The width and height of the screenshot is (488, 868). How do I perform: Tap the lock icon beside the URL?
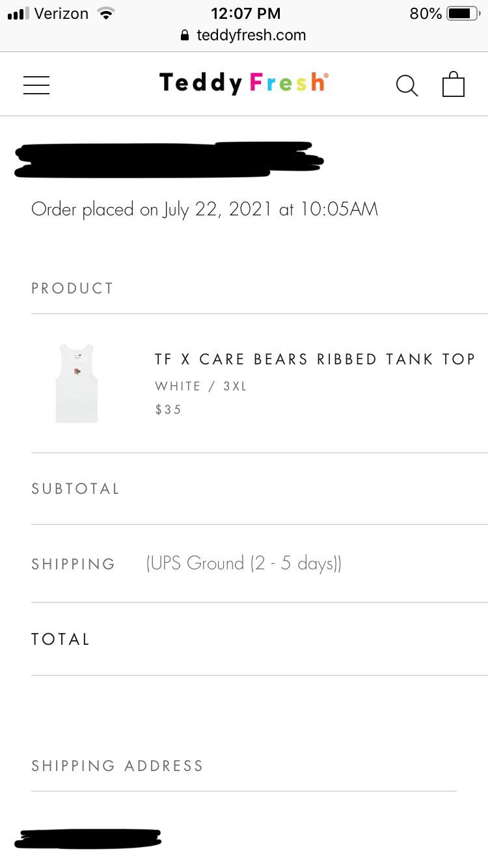coord(185,36)
